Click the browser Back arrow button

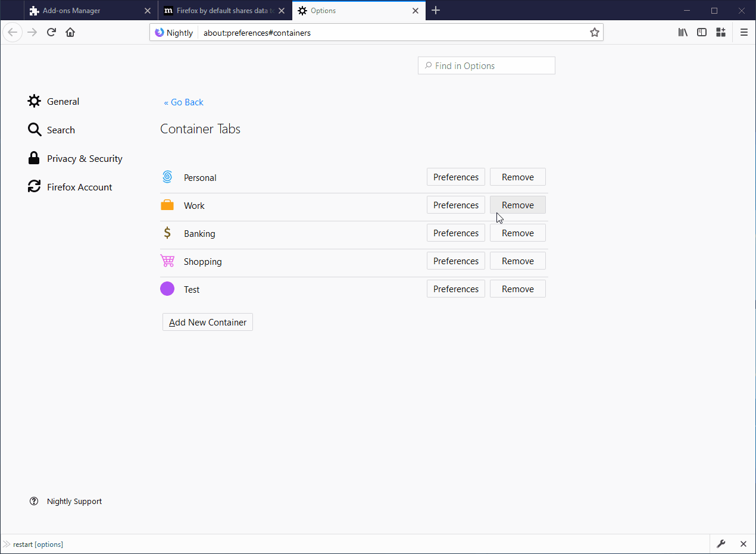click(x=13, y=32)
